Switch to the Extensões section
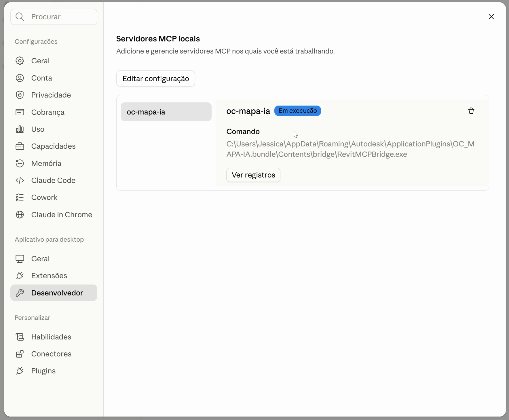 pos(54,276)
